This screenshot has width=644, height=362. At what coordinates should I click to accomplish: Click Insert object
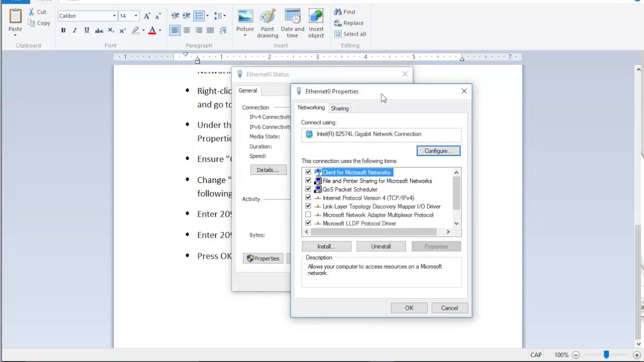[x=316, y=23]
